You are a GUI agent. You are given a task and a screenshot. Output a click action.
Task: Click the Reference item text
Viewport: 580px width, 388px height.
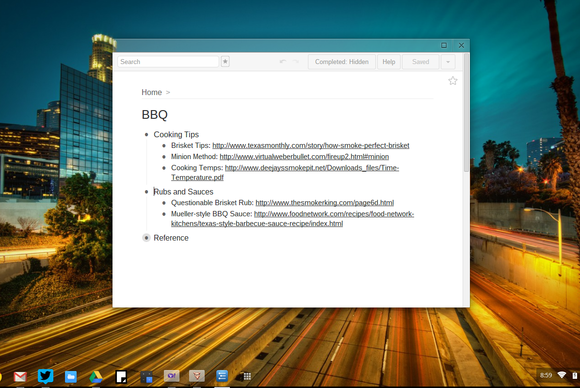[171, 238]
